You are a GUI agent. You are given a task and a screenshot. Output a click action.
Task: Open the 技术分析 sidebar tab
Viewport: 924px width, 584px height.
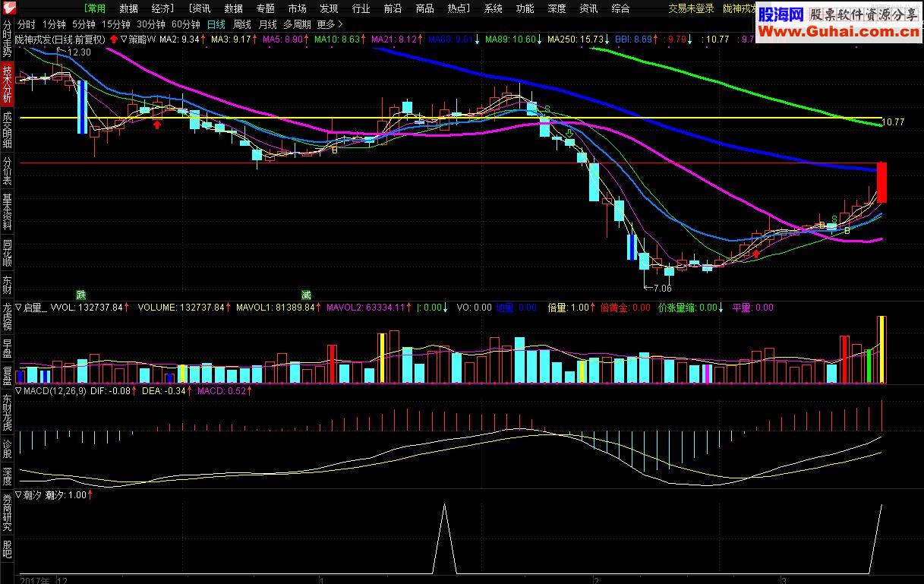(x=7, y=84)
